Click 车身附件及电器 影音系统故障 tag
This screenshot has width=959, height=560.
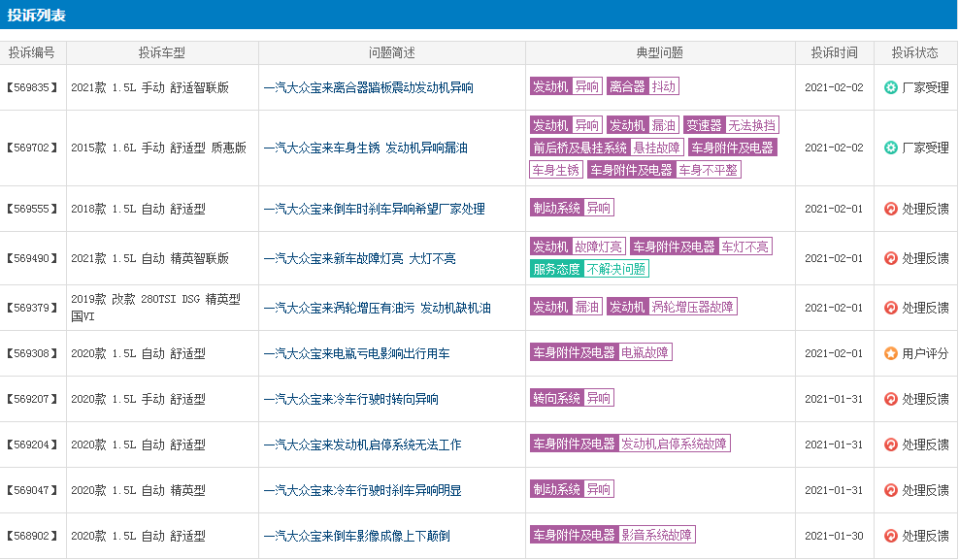pos(612,535)
